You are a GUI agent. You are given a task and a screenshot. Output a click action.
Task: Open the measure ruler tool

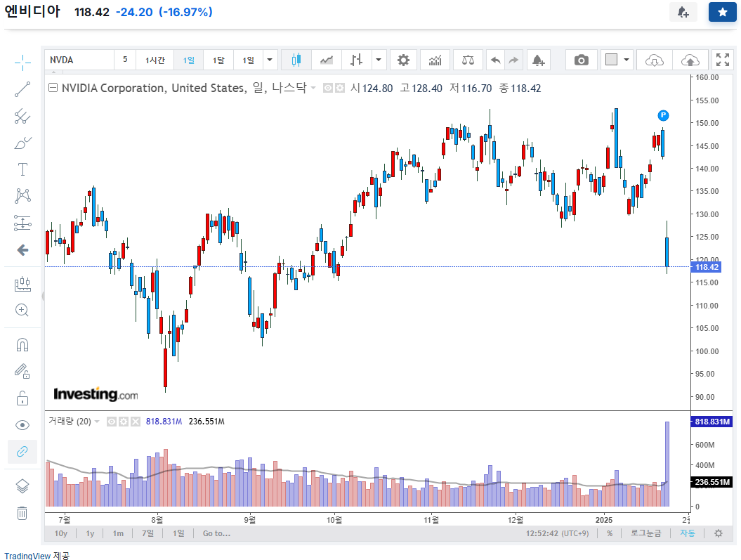click(x=22, y=284)
